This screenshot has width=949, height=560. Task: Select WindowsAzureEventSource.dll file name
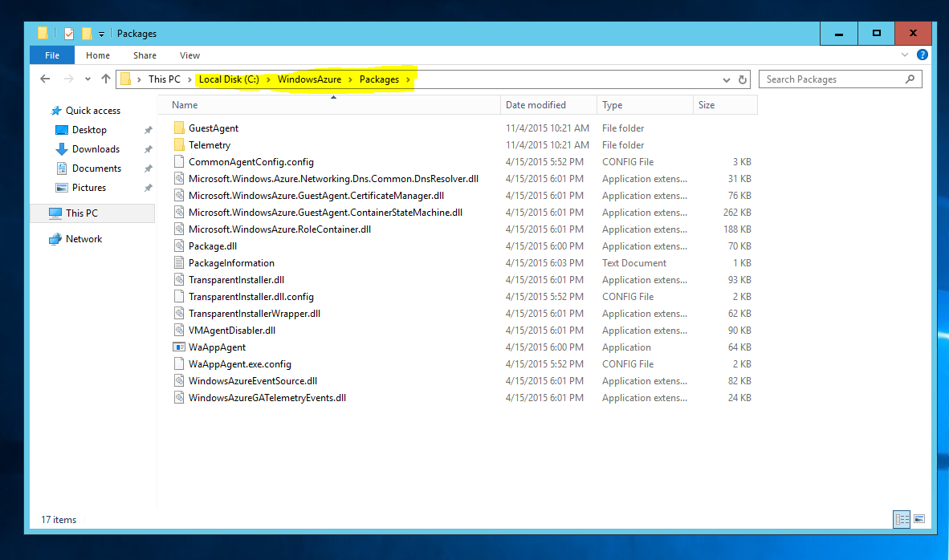(253, 381)
